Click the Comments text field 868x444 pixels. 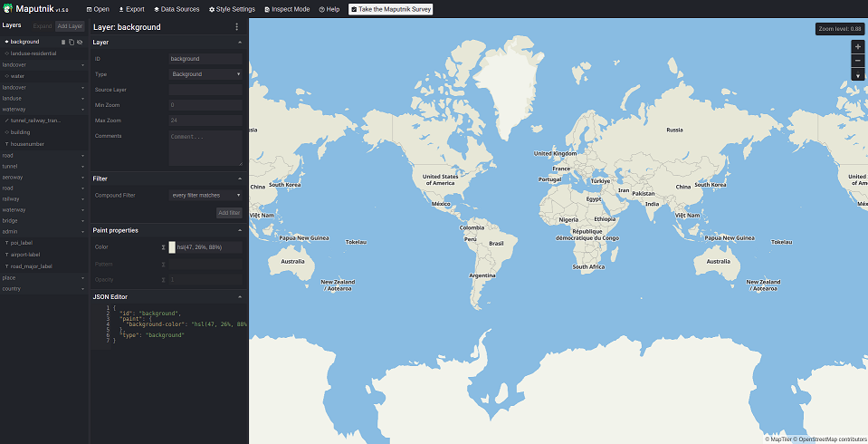(205, 147)
